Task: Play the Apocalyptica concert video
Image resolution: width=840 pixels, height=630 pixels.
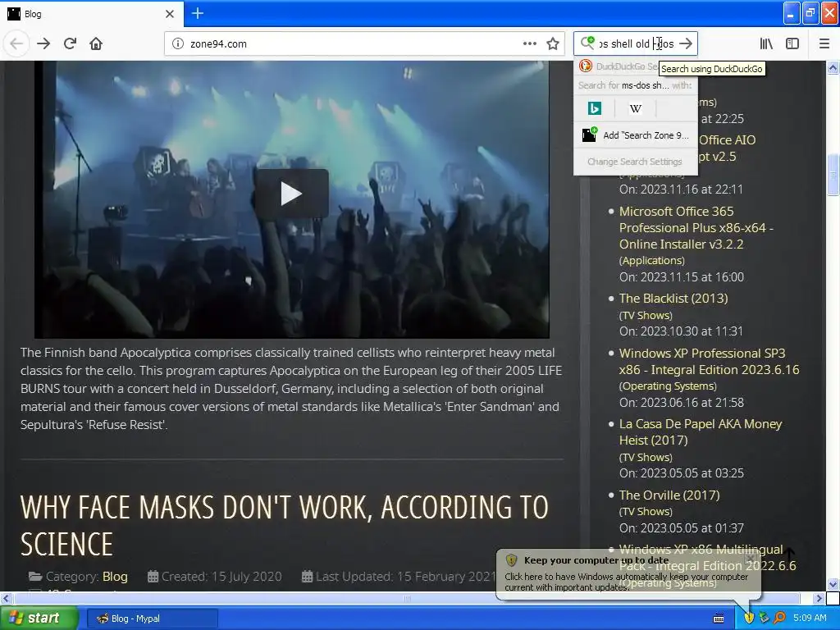Action: (291, 194)
